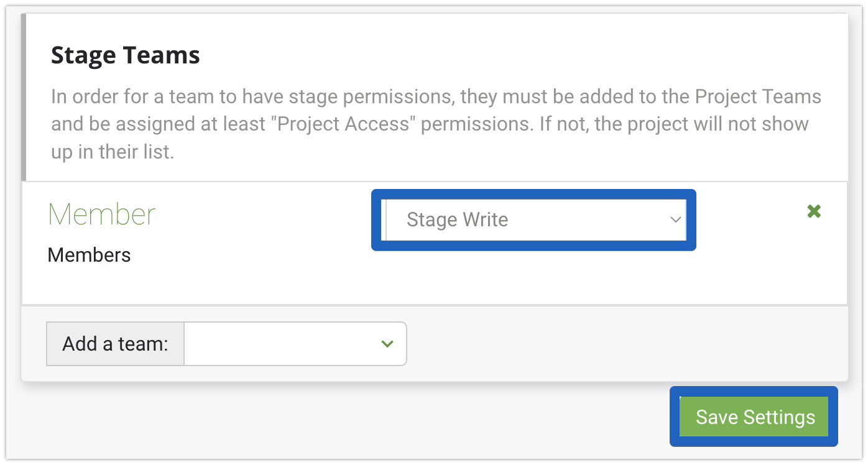Select the Member team name
Screen dimensions: 868x465
coord(101,214)
